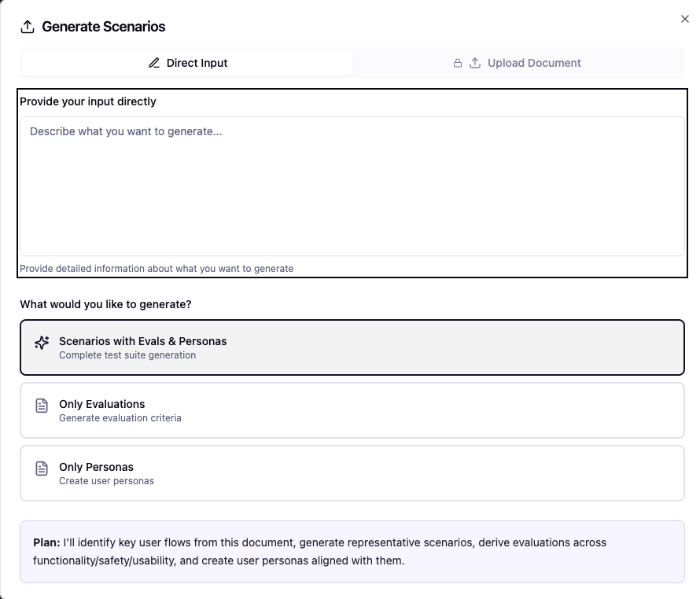Screen dimensions: 700x599
Task: Click the lock icon on Upload Document tab
Action: click(457, 63)
